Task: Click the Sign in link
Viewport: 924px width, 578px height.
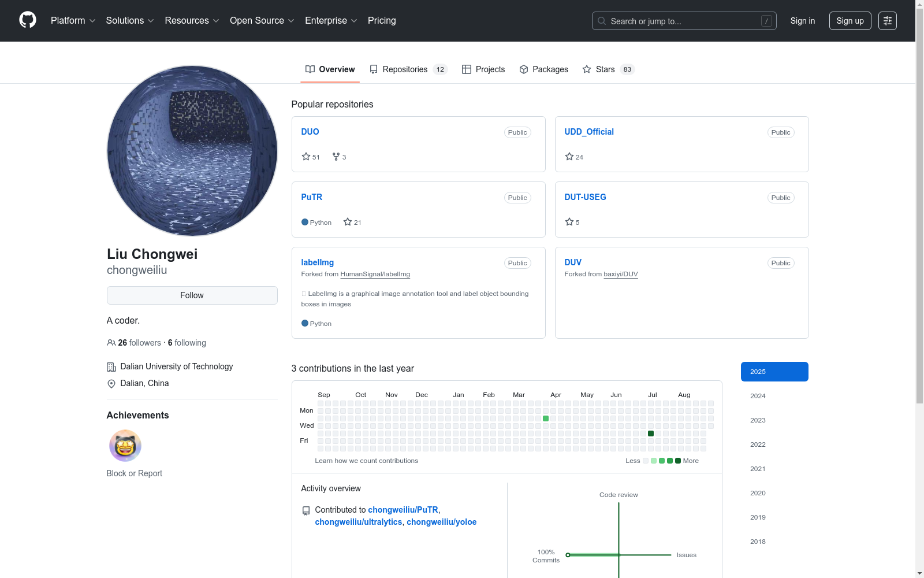Action: [803, 21]
